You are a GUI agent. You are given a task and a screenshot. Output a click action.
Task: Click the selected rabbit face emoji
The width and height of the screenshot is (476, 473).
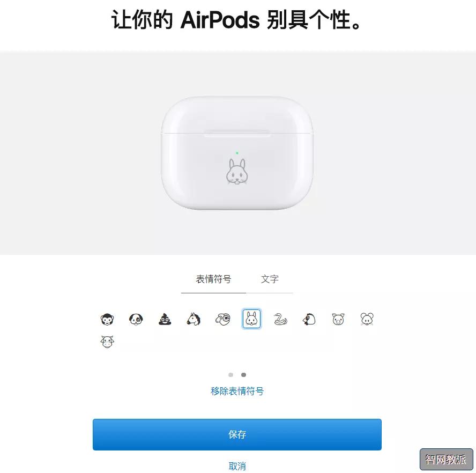[251, 319]
